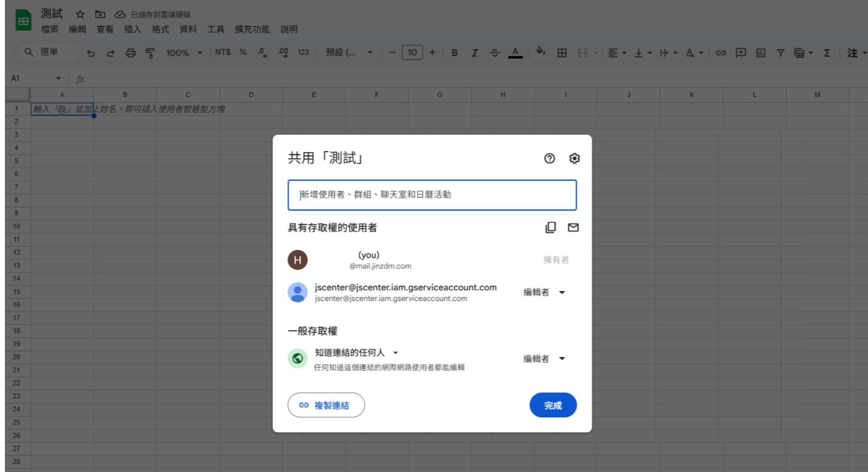
Task: Expand the 知道連結的任何人 access dropdown
Action: pos(356,353)
